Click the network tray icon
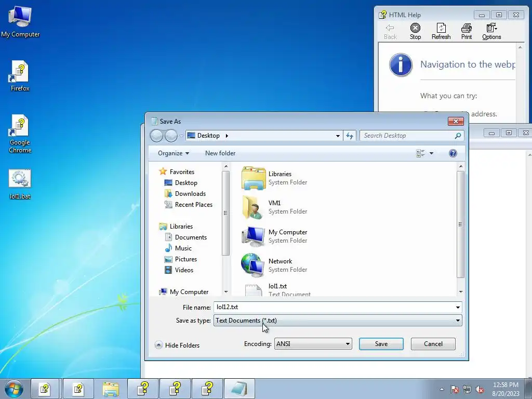This screenshot has width=532, height=399. coord(467,389)
